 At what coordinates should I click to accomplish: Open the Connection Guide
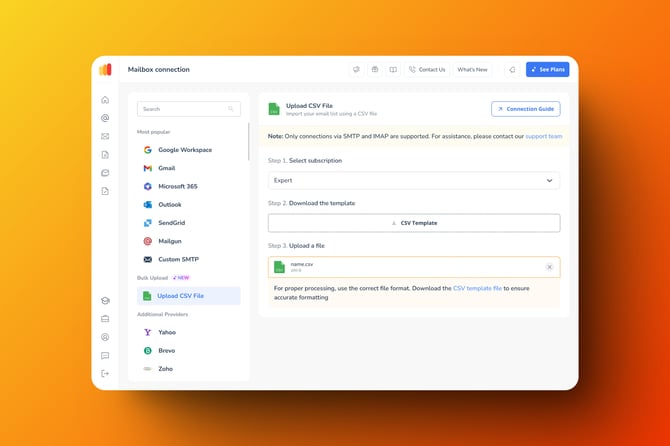click(x=525, y=109)
